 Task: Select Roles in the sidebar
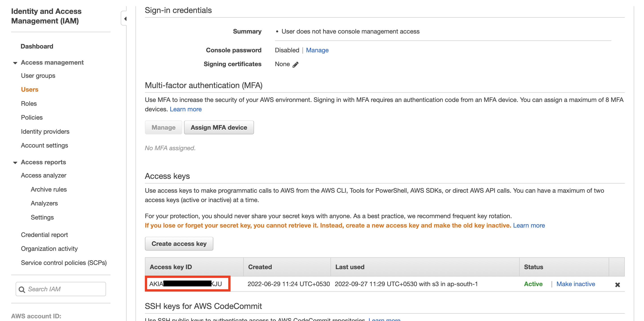point(29,103)
